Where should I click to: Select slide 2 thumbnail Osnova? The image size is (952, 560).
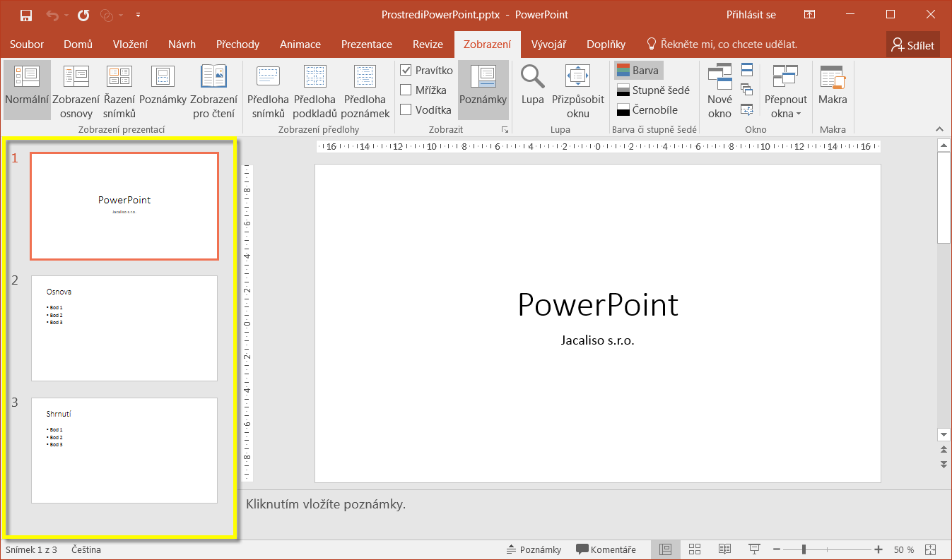[x=124, y=328]
